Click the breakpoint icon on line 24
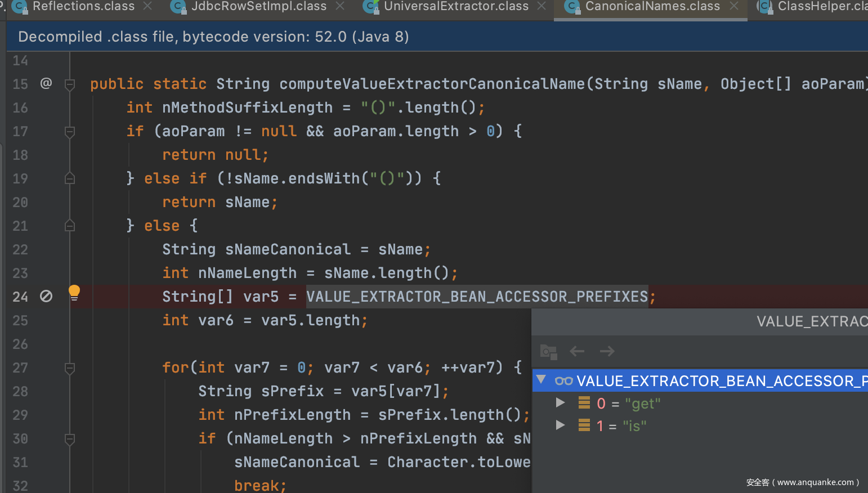 click(46, 296)
